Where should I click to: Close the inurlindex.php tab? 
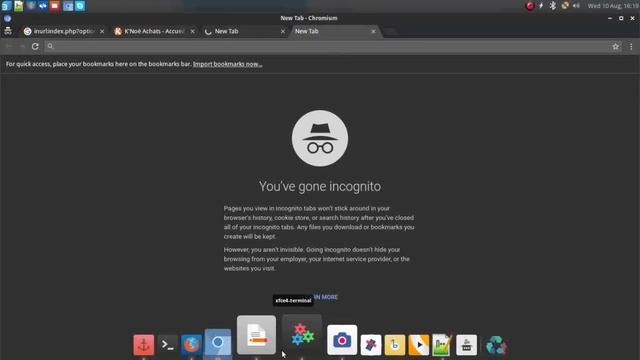click(102, 31)
